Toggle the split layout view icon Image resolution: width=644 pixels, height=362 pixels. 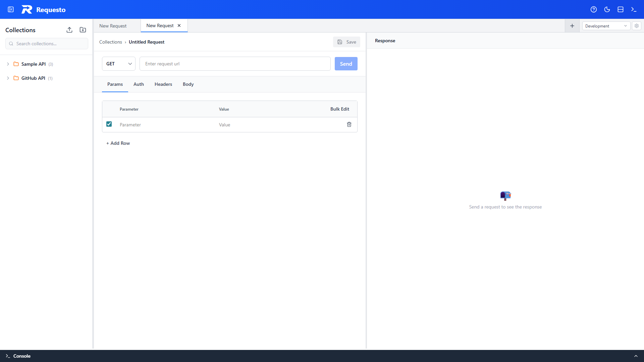[620, 9]
